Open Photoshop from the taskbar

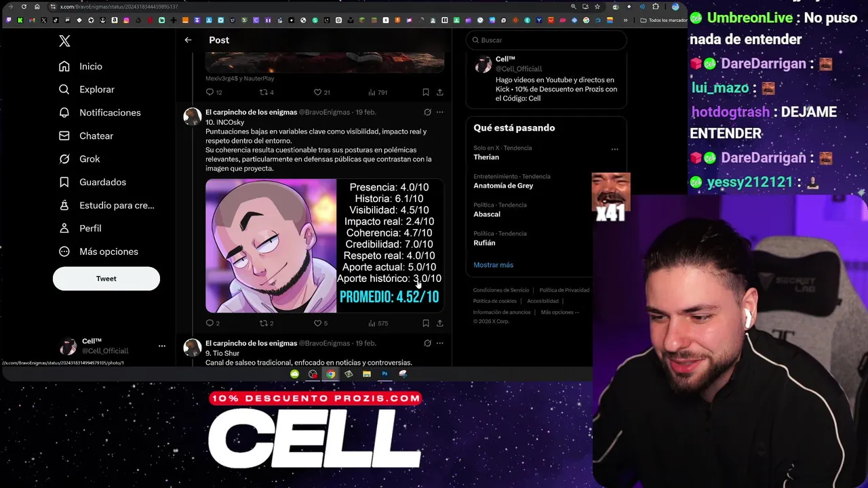tap(384, 374)
